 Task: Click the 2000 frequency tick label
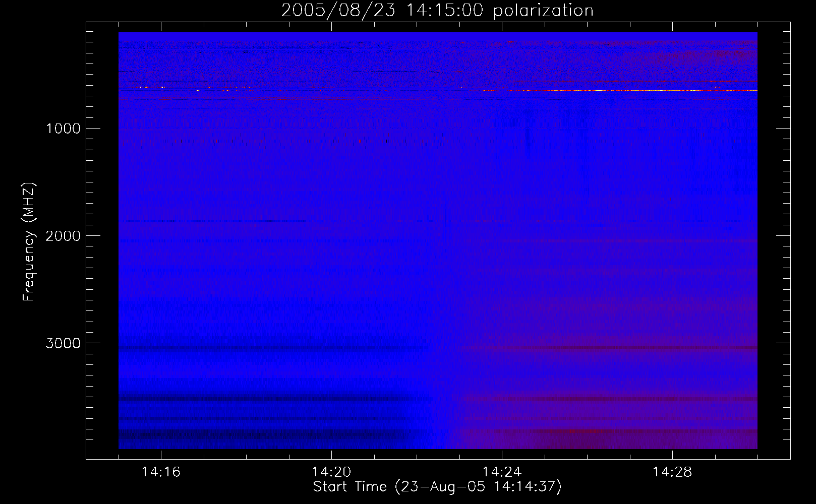[64, 236]
